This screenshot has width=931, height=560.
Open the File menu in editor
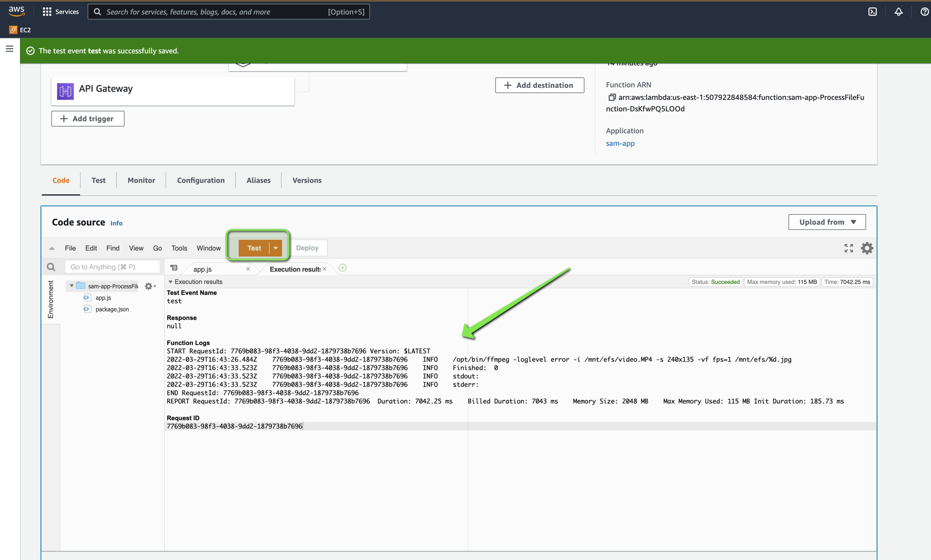point(70,248)
